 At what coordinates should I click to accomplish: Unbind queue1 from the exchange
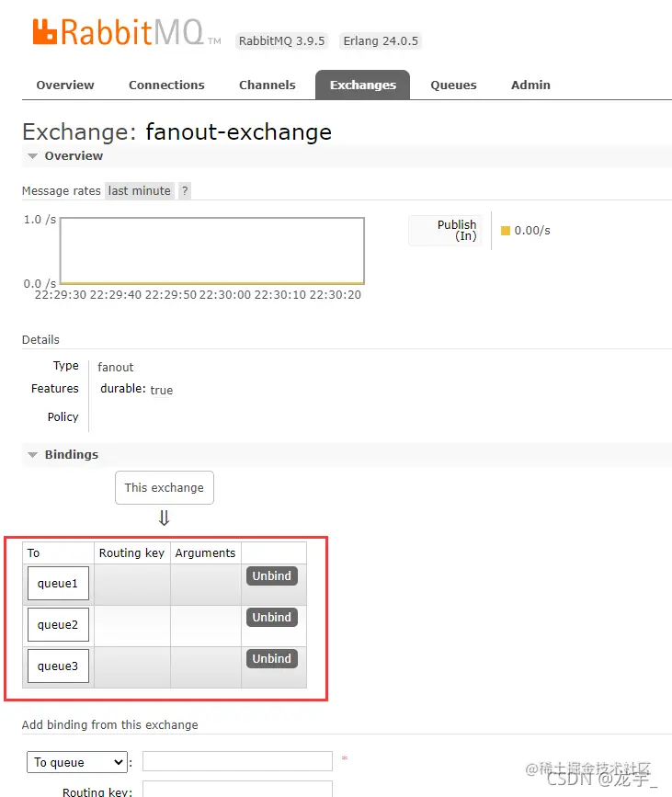[272, 575]
